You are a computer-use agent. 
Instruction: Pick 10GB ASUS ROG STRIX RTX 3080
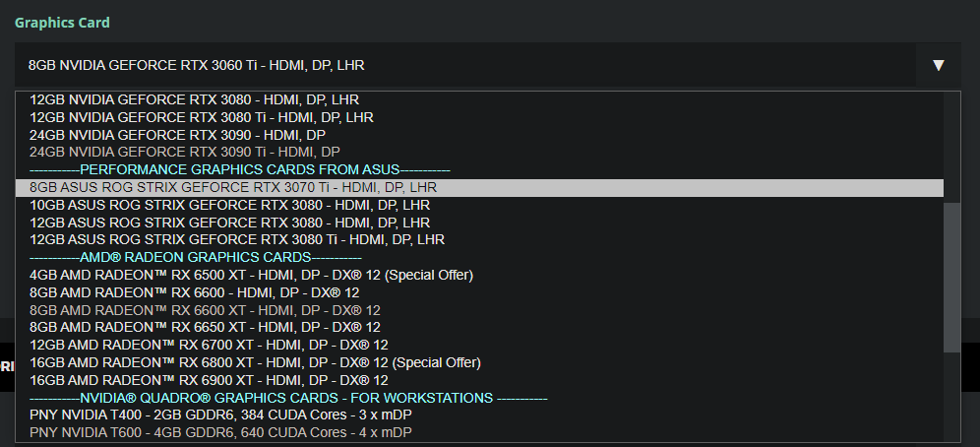click(479, 205)
